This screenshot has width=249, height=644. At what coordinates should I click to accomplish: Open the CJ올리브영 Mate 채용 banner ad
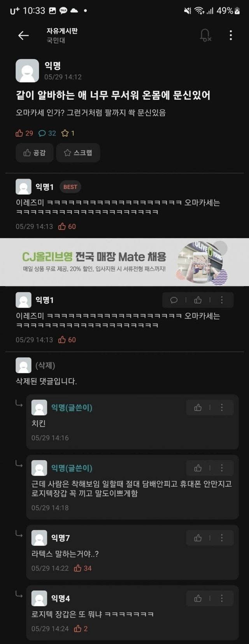coord(124,262)
